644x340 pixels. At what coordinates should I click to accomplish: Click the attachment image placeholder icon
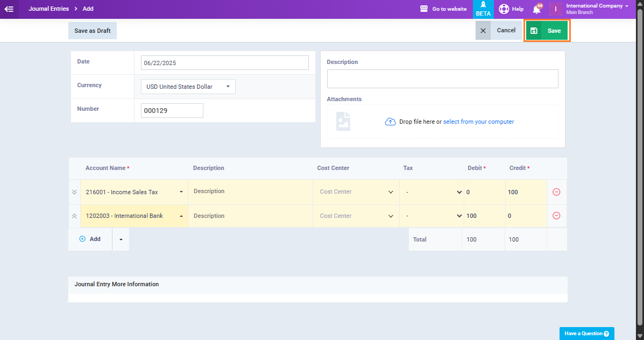343,122
